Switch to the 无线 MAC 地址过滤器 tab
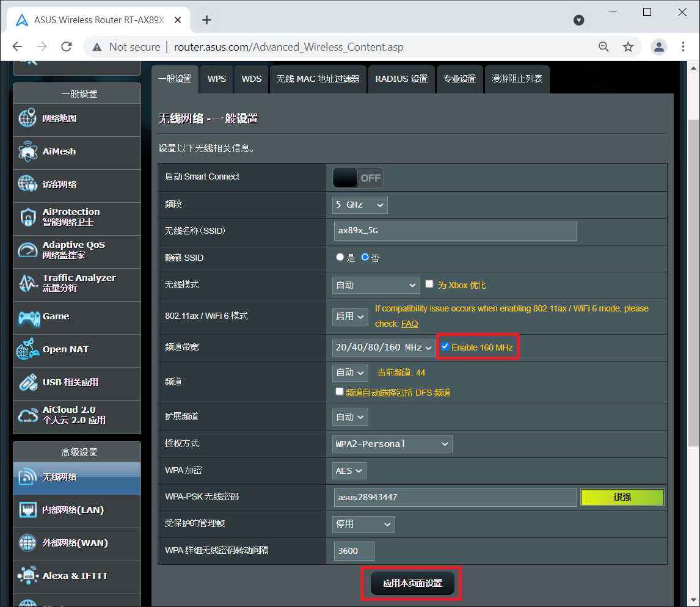The width and height of the screenshot is (700, 607). tap(318, 79)
